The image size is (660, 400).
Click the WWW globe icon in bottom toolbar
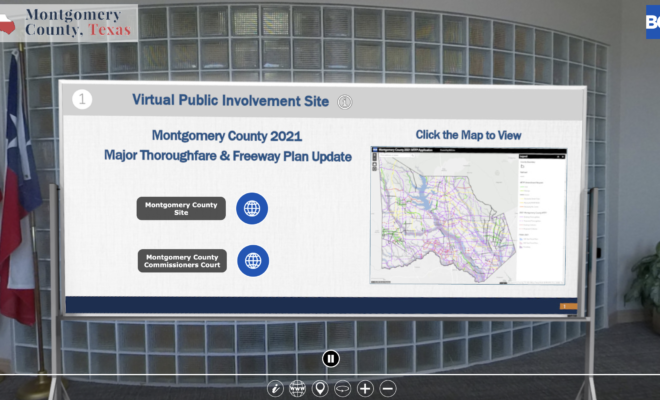coord(297,388)
